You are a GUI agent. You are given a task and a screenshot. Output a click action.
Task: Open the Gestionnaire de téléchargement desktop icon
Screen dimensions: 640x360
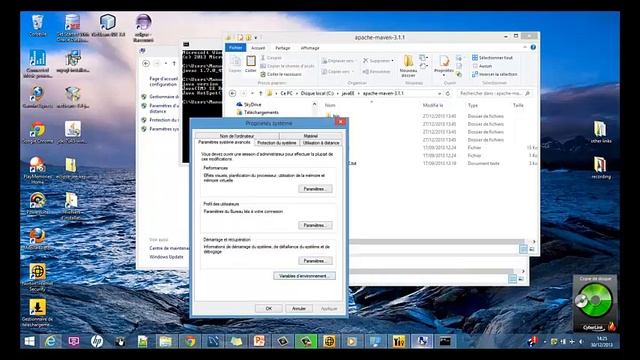coord(37,312)
